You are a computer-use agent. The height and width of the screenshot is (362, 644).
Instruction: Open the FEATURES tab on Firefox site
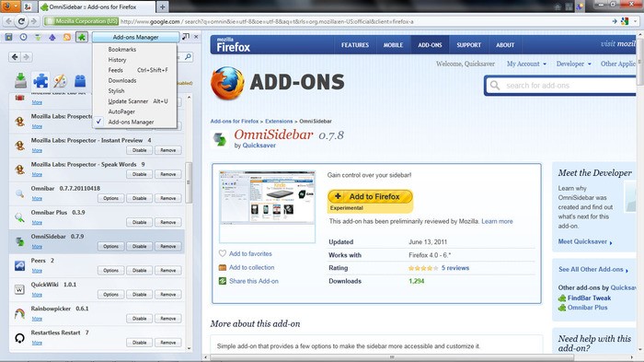point(355,45)
